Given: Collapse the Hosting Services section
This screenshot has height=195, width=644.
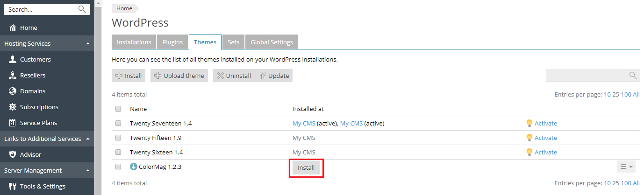Looking at the screenshot, I should click(x=88, y=44).
